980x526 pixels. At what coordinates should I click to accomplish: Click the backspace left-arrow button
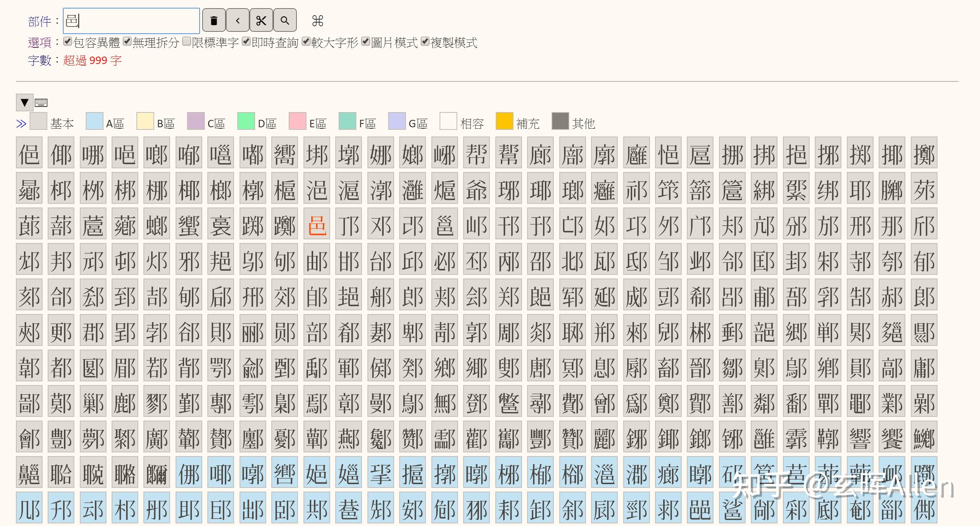tap(237, 20)
